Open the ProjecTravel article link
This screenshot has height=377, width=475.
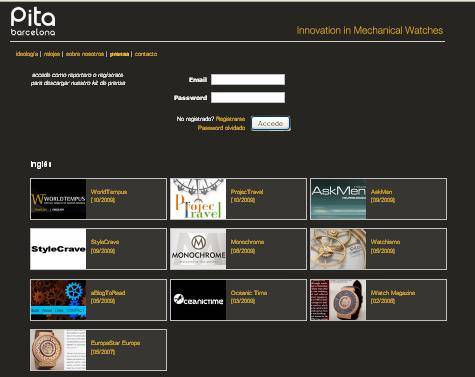point(247,192)
